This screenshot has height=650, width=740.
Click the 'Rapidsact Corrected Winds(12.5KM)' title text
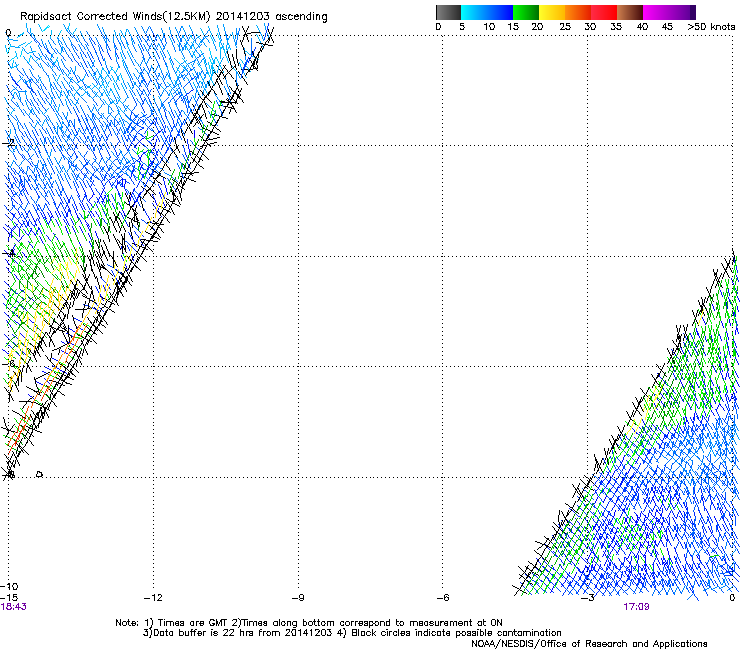115,17
